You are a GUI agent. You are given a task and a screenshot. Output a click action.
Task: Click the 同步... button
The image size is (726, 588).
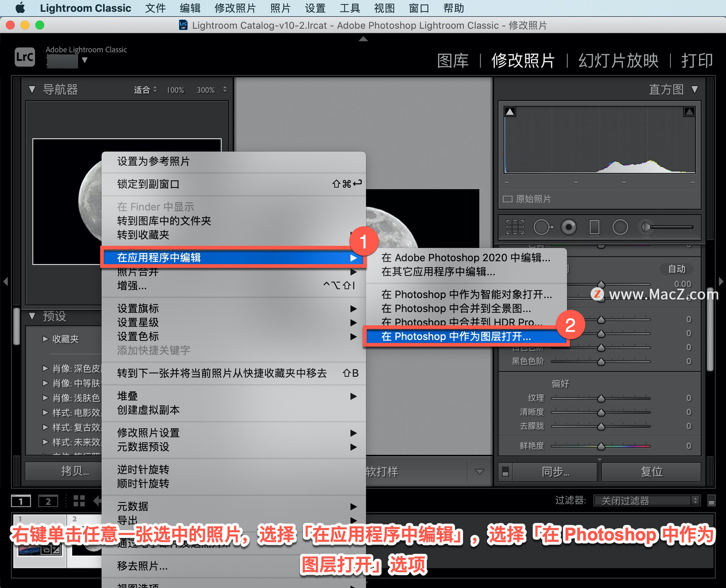pyautogui.click(x=555, y=472)
